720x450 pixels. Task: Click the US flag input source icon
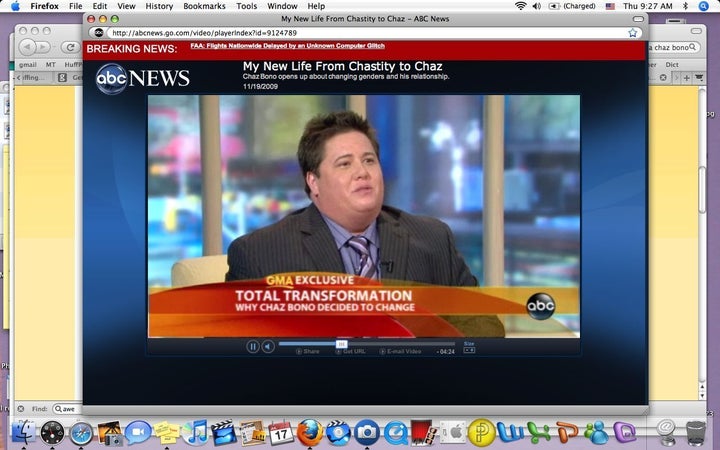click(x=610, y=6)
